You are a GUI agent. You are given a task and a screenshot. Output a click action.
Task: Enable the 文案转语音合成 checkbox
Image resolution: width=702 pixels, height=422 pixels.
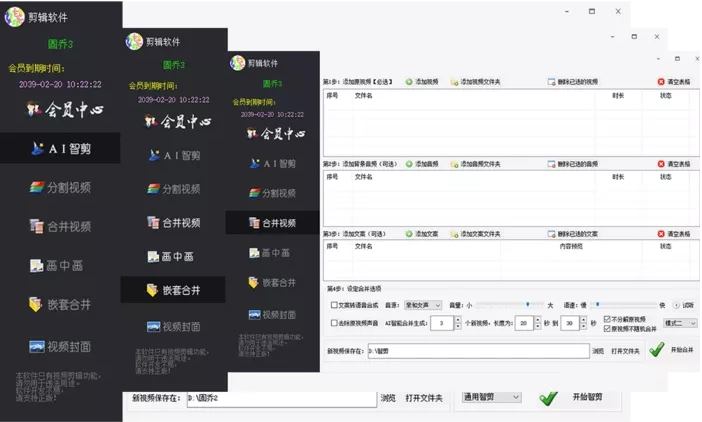click(334, 305)
